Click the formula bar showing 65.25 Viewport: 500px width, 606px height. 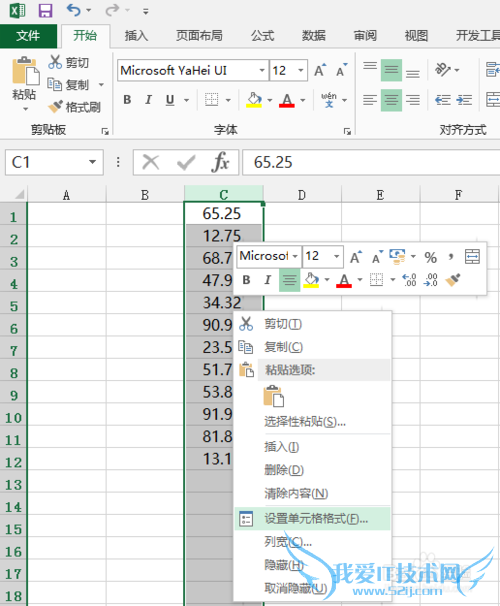(371, 162)
